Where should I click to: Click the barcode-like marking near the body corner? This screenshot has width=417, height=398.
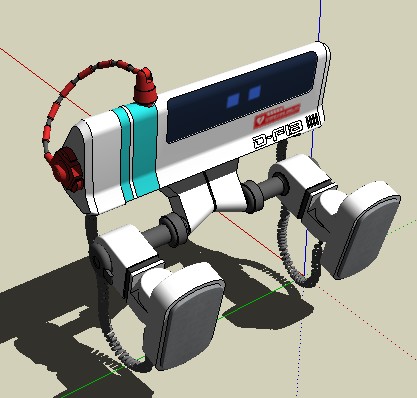313,120
